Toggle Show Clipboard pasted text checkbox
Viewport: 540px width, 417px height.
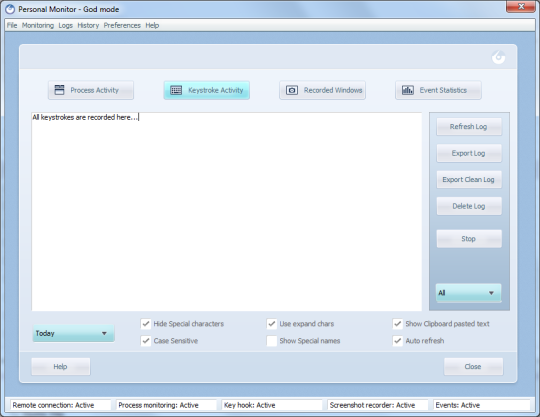(x=398, y=324)
